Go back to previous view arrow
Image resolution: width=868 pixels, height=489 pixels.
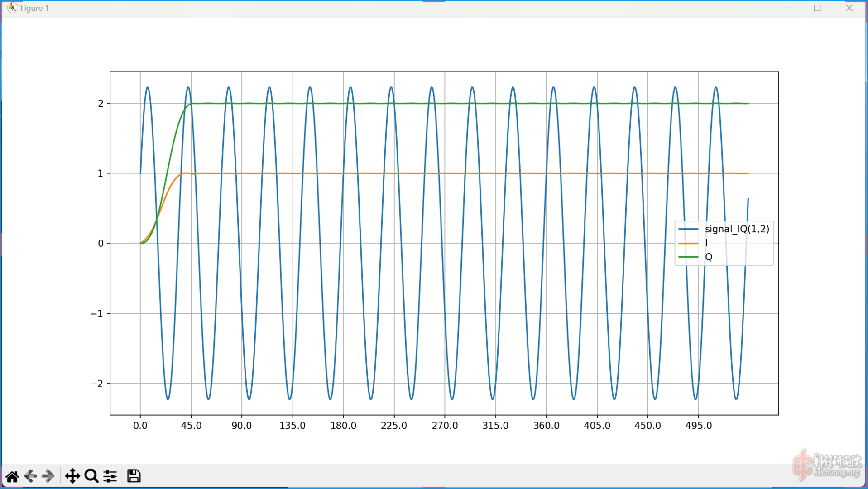point(30,476)
